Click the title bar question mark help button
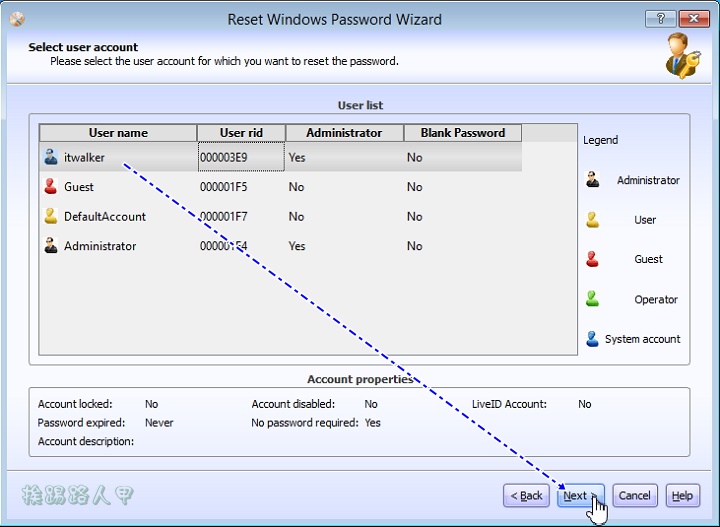Viewport: 720px width, 527px height. tap(660, 18)
